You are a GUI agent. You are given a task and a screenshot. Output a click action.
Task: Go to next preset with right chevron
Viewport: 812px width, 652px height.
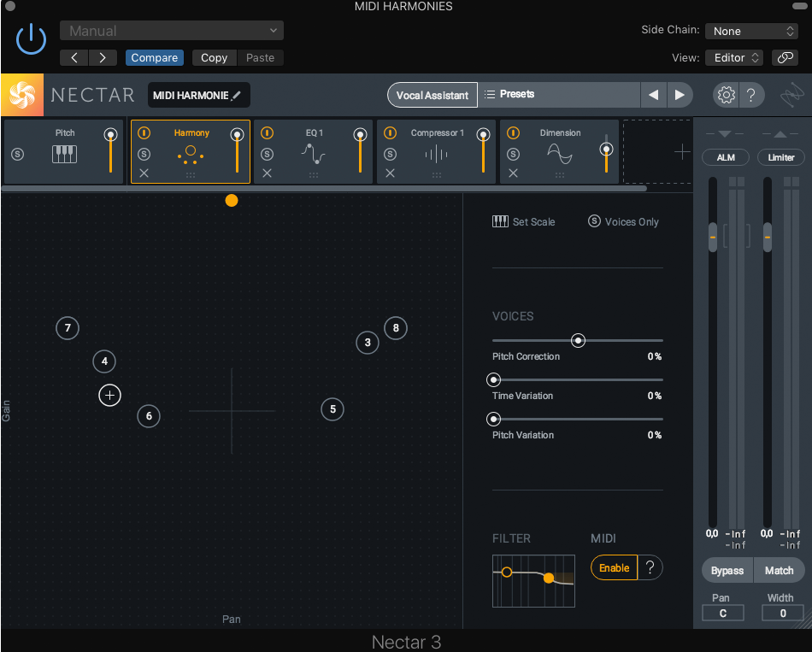tap(103, 57)
